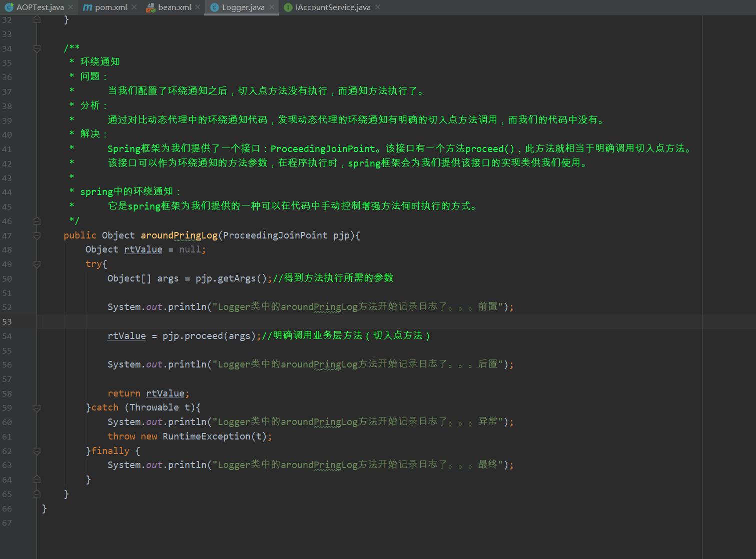Click the catch keyword on line 59
The width and height of the screenshot is (756, 559).
coord(105,407)
